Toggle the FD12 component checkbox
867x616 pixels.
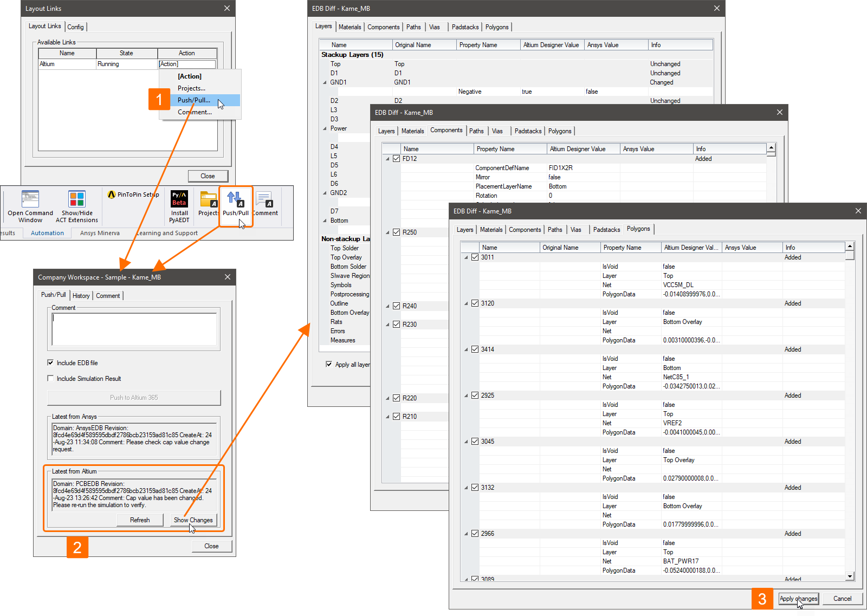pos(397,159)
